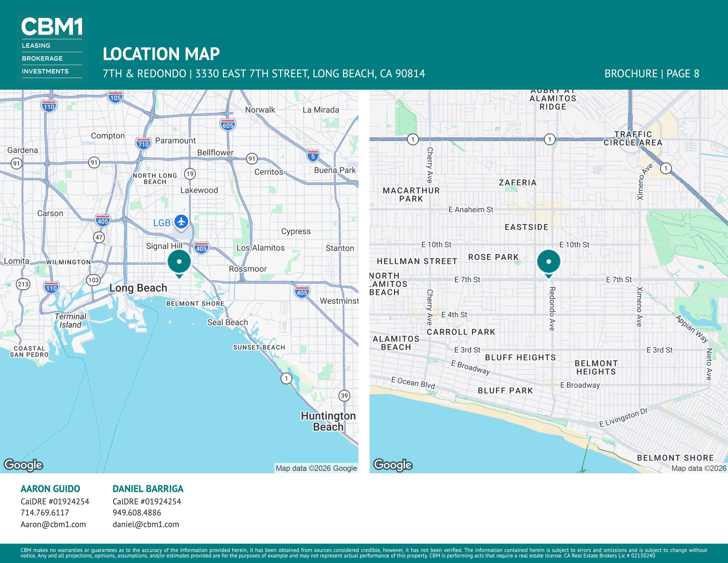
Task: Click the E Anaheim St label
Action: (471, 209)
